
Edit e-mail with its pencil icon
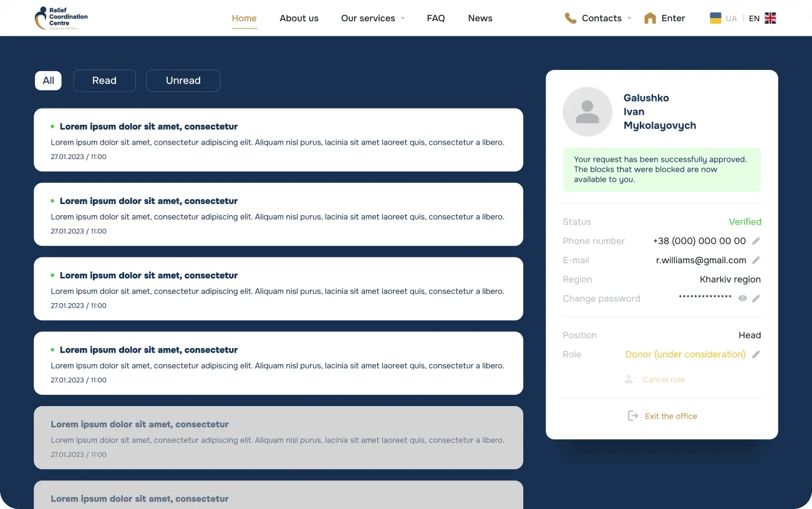pos(756,260)
